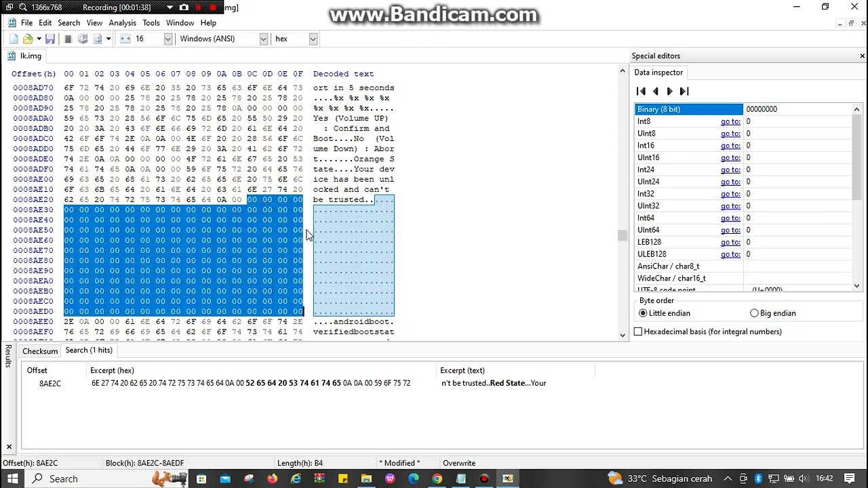The image size is (868, 488).
Task: Open Microsoft Edge from the taskbar
Action: 414,479
